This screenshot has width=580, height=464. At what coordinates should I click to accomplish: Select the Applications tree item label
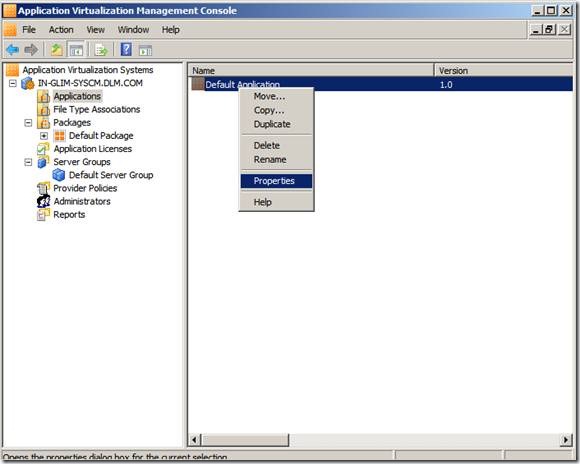pyautogui.click(x=77, y=96)
